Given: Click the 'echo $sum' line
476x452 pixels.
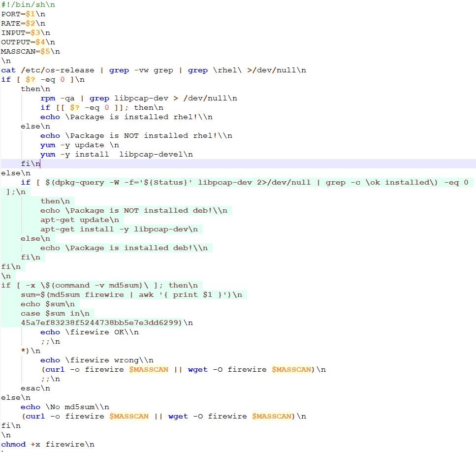Looking at the screenshot, I should 48,304.
